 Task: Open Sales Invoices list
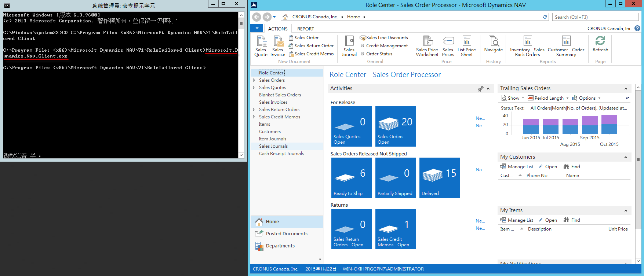click(273, 102)
